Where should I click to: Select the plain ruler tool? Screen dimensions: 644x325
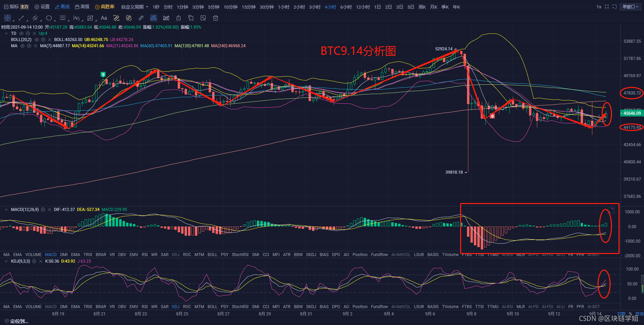[141, 18]
